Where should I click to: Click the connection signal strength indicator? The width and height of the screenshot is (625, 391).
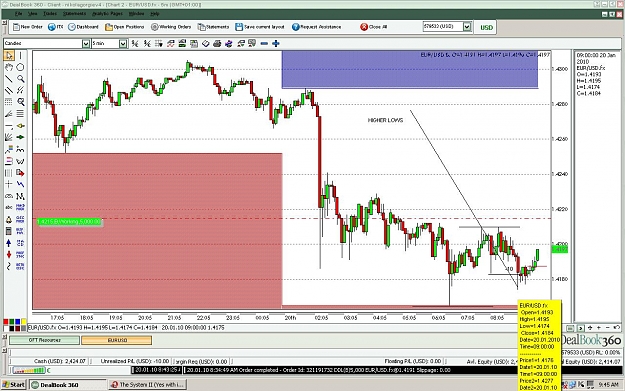pos(29,371)
